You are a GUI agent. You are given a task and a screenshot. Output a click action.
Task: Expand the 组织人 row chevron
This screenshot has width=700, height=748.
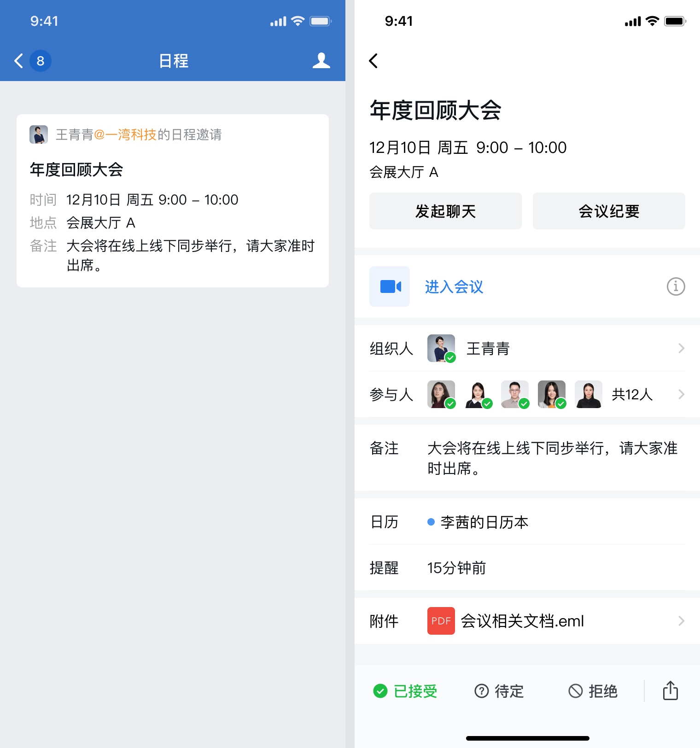681,348
